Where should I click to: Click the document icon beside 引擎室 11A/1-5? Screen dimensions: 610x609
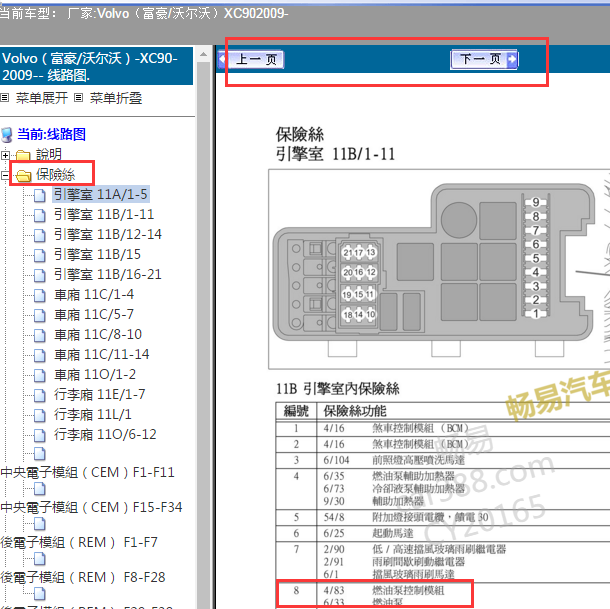coord(39,195)
